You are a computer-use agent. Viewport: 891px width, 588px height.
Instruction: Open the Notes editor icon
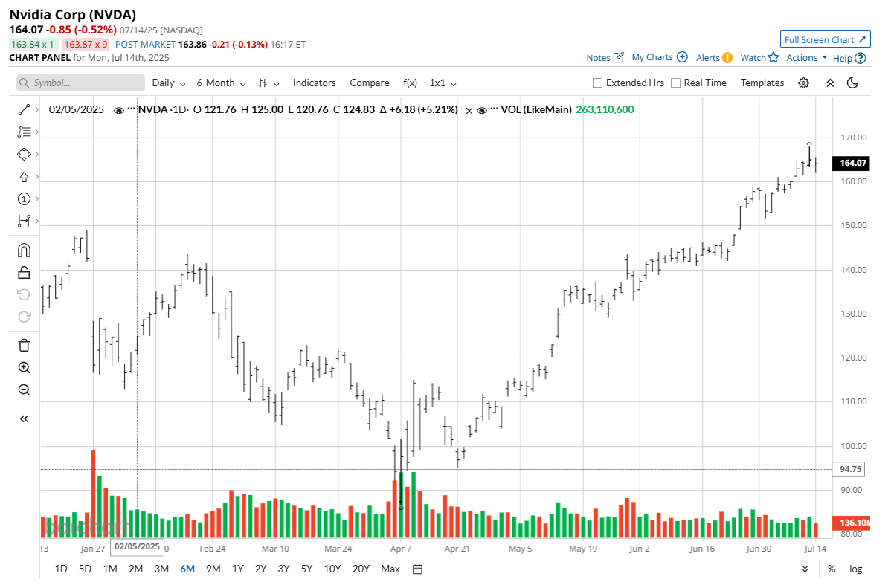[619, 57]
